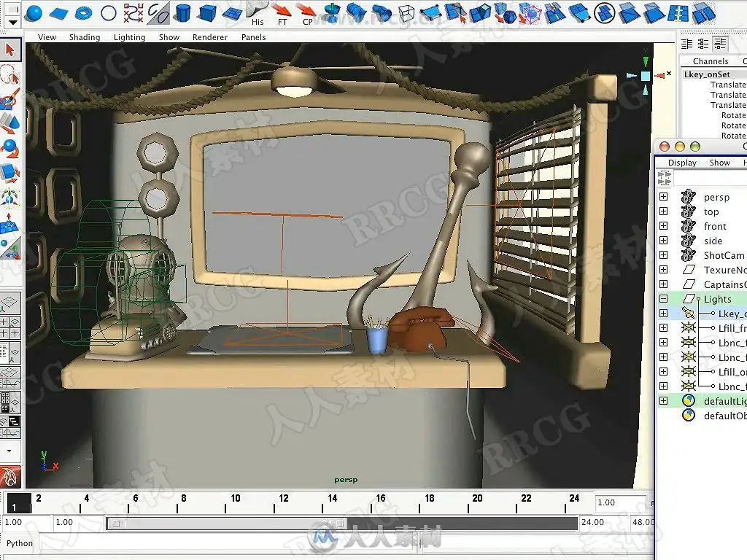The width and height of the screenshot is (747, 560).
Task: Click the current frame field 1.00
Action: [x=620, y=502]
